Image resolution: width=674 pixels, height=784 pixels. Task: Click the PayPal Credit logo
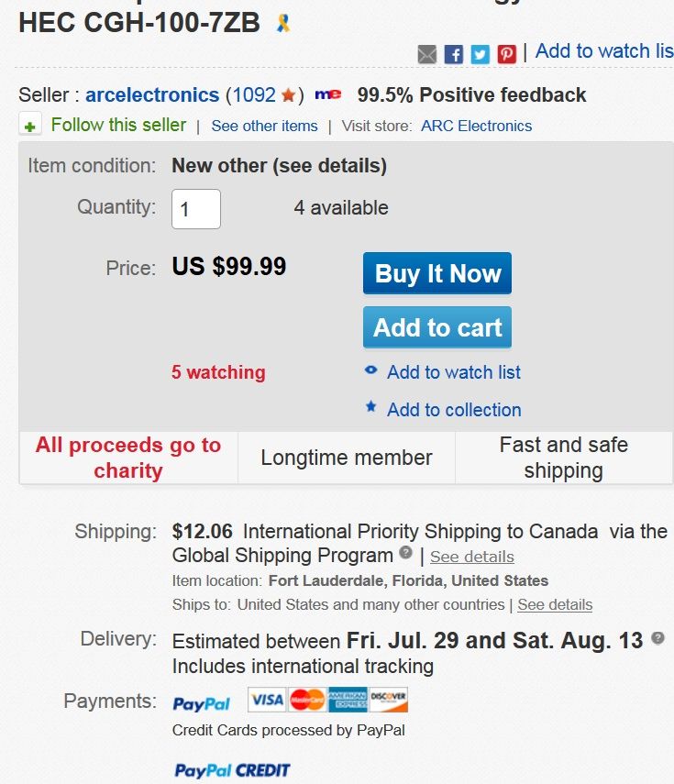pyautogui.click(x=232, y=770)
